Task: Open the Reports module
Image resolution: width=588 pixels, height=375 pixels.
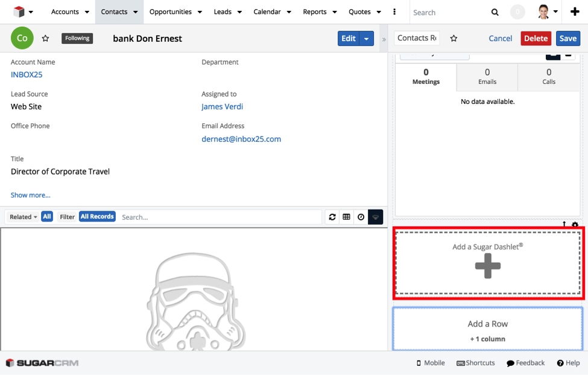Action: click(x=315, y=12)
